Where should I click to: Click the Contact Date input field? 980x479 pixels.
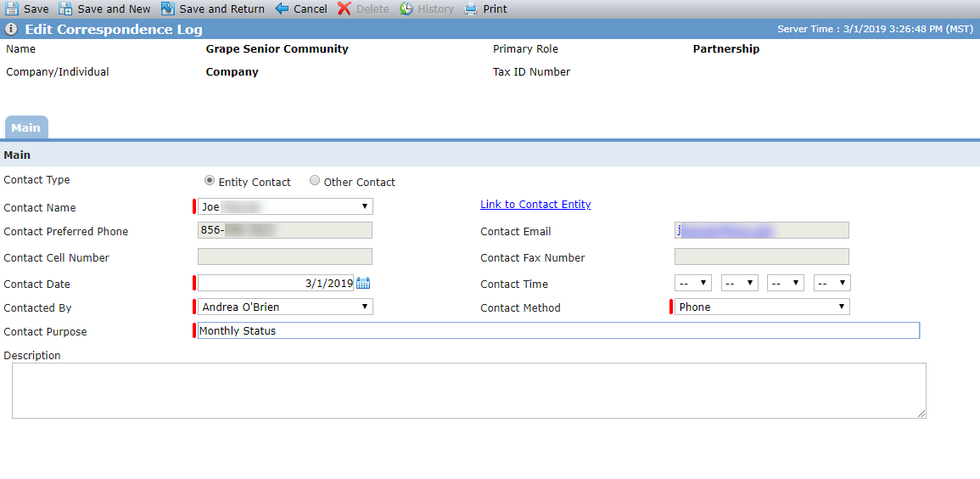coord(276,284)
